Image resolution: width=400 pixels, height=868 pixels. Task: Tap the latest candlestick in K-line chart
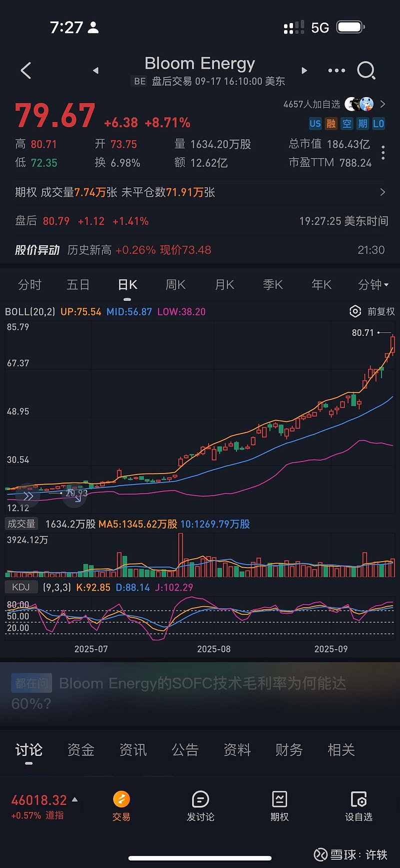pos(393,344)
